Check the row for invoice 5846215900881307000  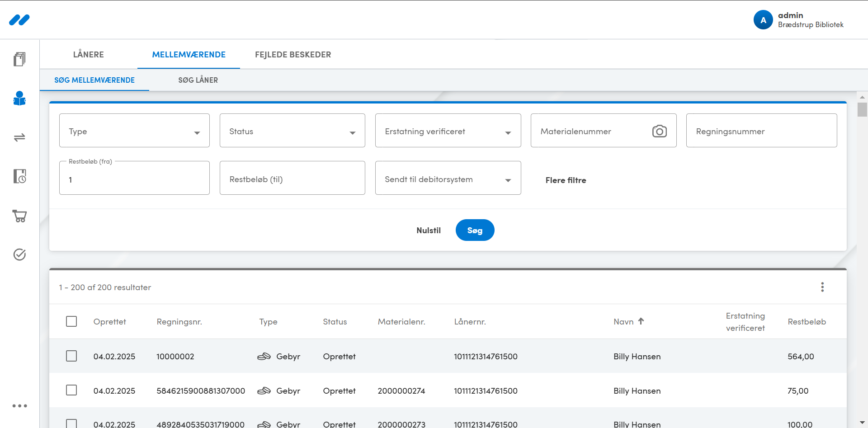pyautogui.click(x=71, y=390)
